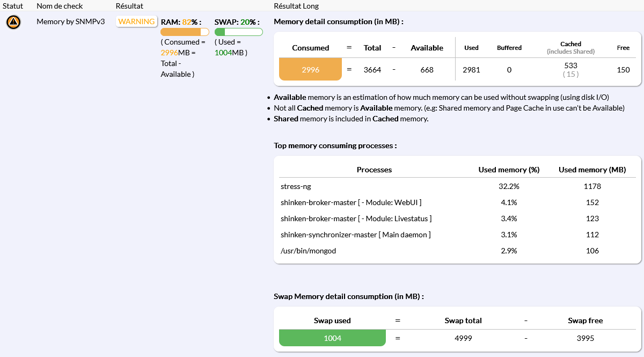Select the /usr/bin/mongod process row
The height and width of the screenshot is (357, 644).
[308, 251]
